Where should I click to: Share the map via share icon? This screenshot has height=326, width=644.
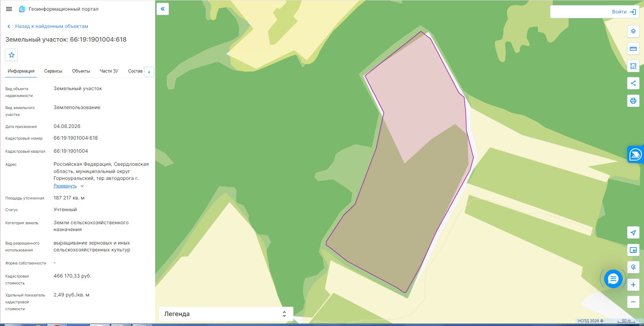(633, 83)
